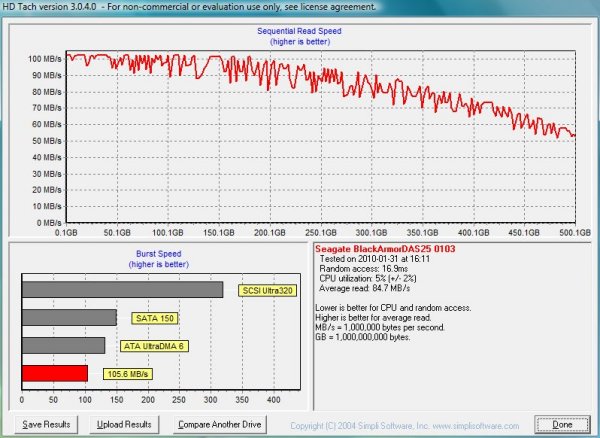Click the 105.6 MB/s burst label
This screenshot has width=600, height=438.
click(128, 374)
